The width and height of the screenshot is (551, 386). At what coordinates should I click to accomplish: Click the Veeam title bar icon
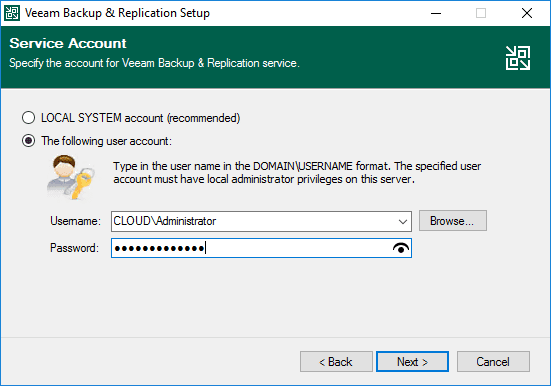[12, 13]
